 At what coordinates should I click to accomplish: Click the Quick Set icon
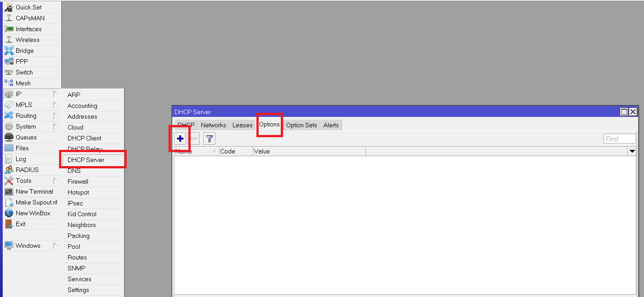(9, 7)
